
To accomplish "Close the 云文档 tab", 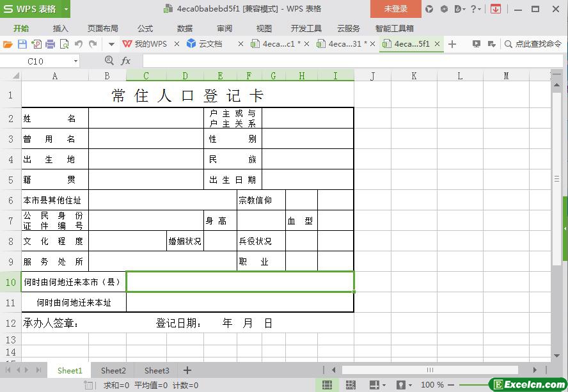I will (x=241, y=44).
